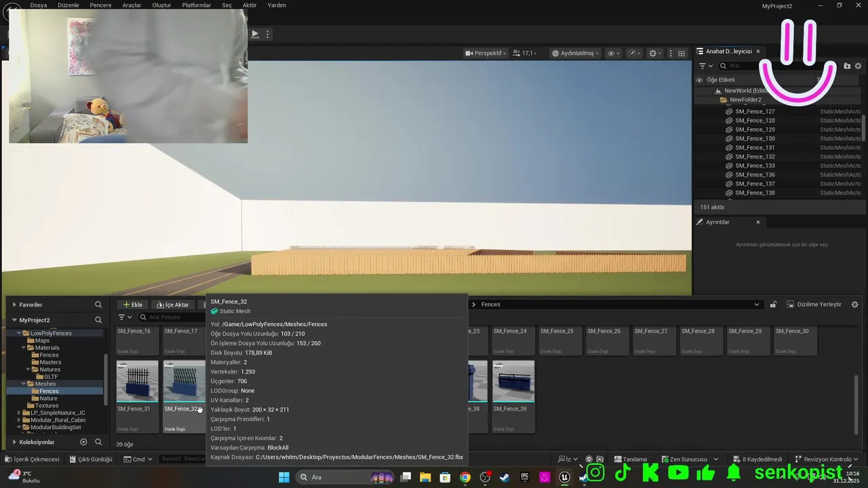This screenshot has height=488, width=868.
Task: Click add folder icon in outliner
Action: (x=847, y=66)
